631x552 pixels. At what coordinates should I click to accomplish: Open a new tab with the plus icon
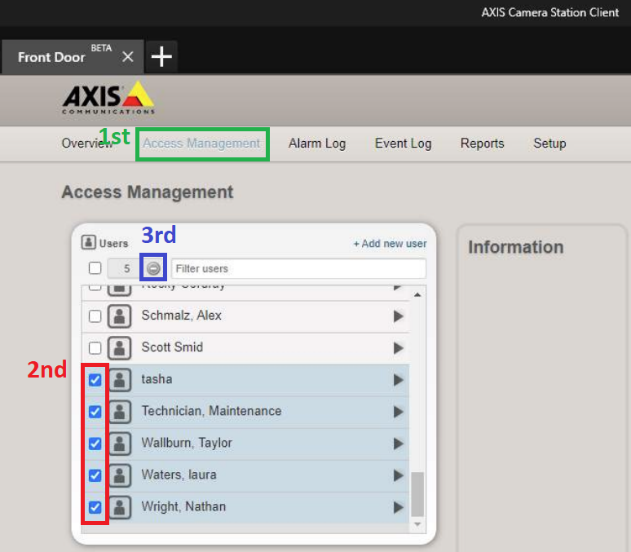(x=161, y=56)
